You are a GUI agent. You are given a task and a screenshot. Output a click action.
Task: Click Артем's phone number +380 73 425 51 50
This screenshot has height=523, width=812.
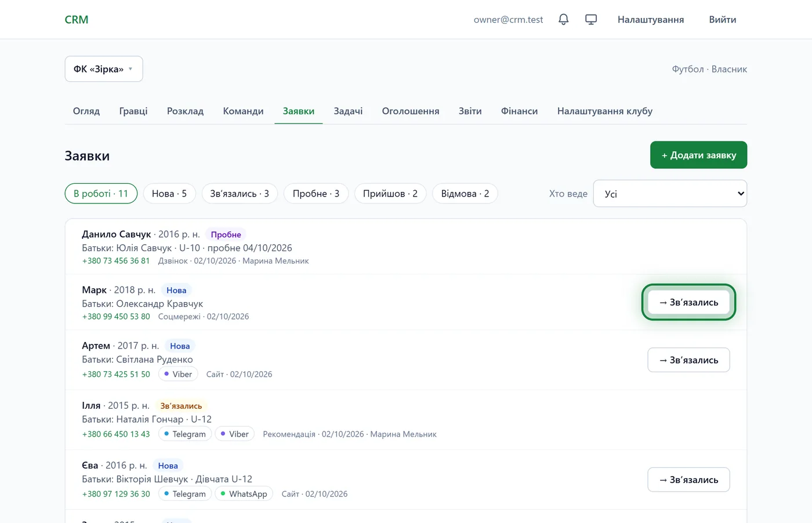(116, 374)
